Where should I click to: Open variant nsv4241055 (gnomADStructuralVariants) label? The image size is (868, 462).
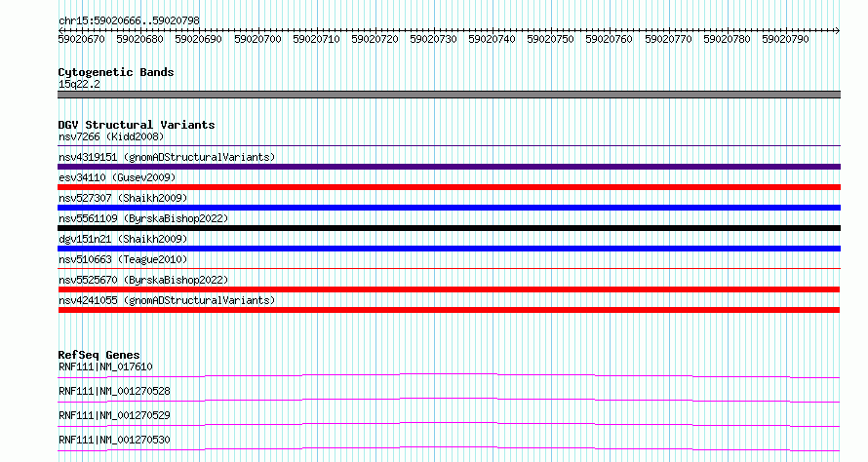click(167, 300)
